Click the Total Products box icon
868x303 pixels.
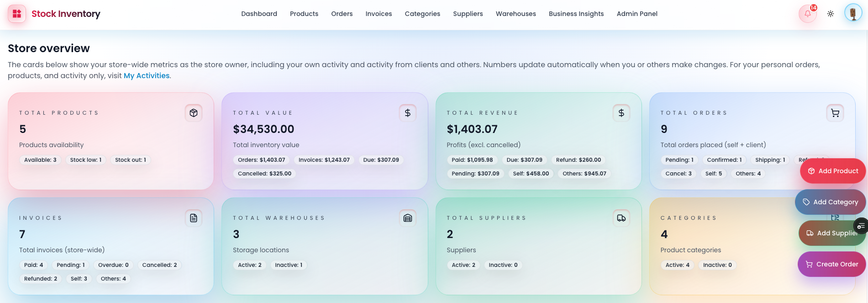(194, 113)
